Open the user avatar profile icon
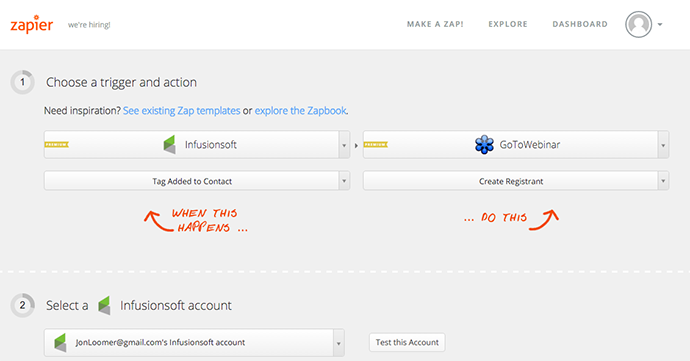This screenshot has width=690, height=361. 639,24
